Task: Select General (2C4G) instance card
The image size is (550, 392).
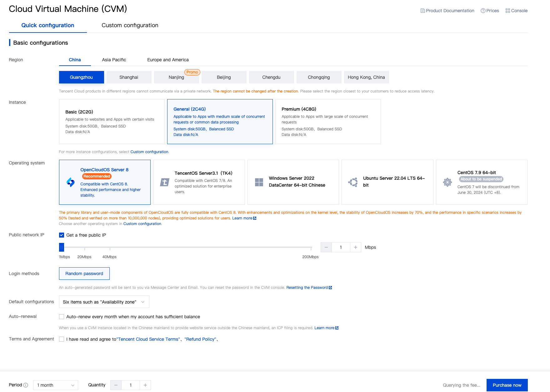Action: point(220,122)
